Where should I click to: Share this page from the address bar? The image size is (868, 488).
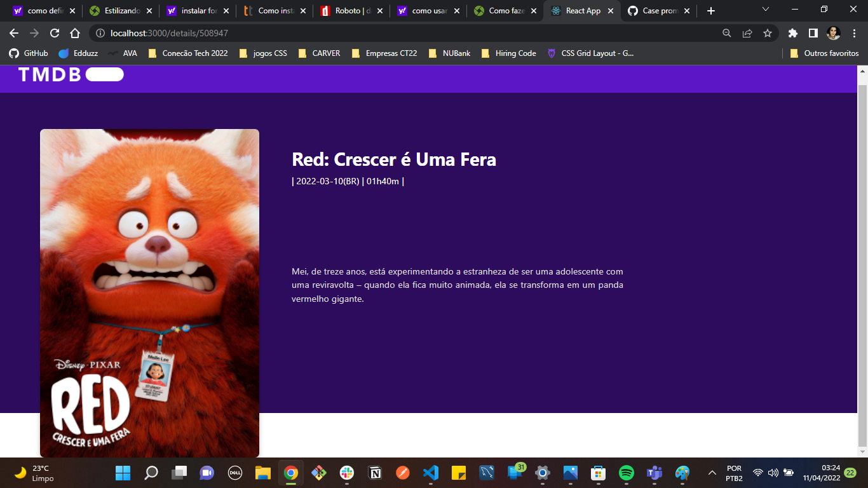[747, 33]
